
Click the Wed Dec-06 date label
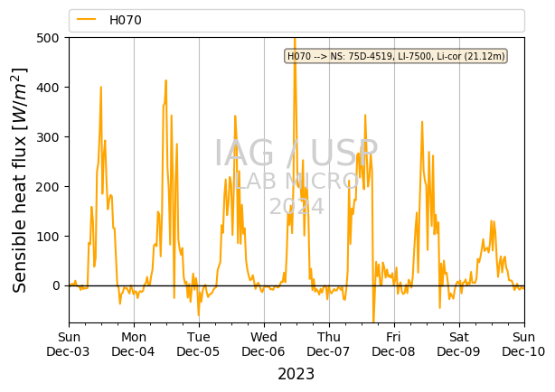click(264, 344)
